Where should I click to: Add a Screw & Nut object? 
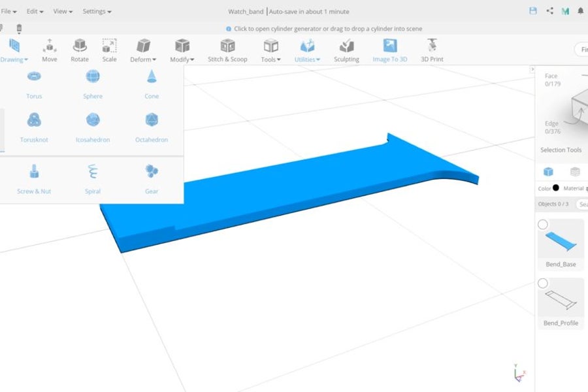[34, 172]
